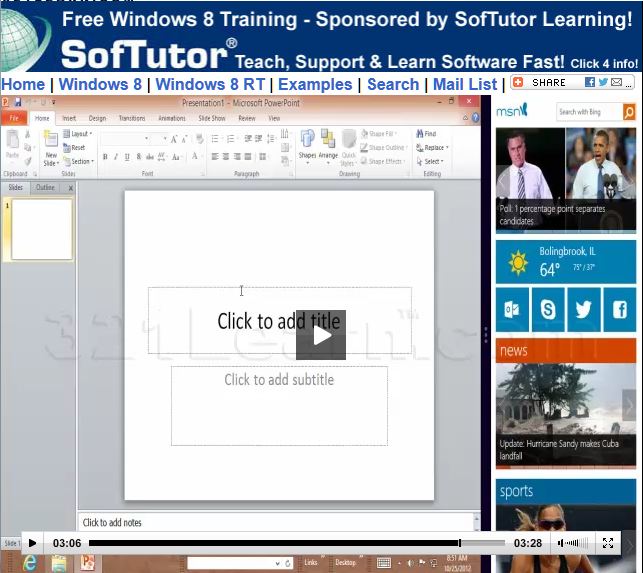The width and height of the screenshot is (643, 573).
Task: Click the 'Click to add notes' area
Action: point(275,523)
